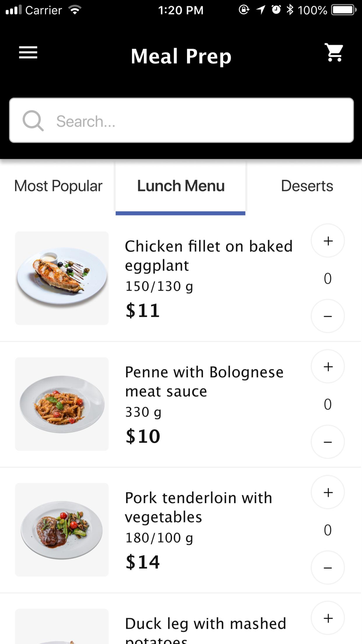Viewport: 362px width, 644px height.
Task: Open the Chicken fillet dish photo
Action: (62, 278)
